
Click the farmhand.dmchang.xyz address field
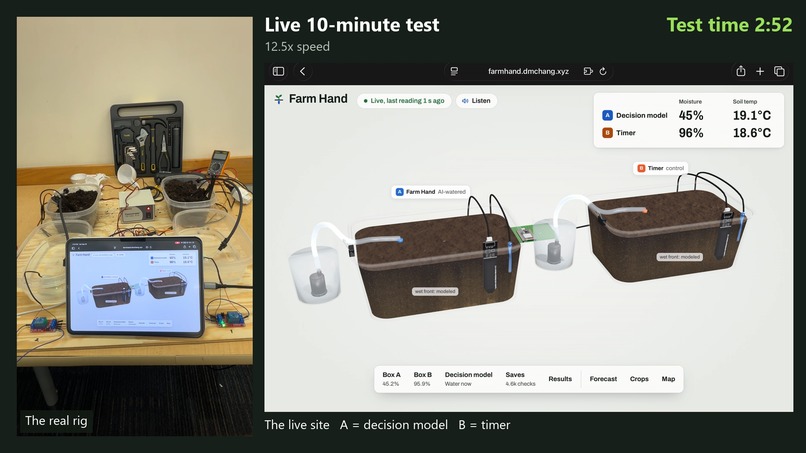[x=528, y=71]
